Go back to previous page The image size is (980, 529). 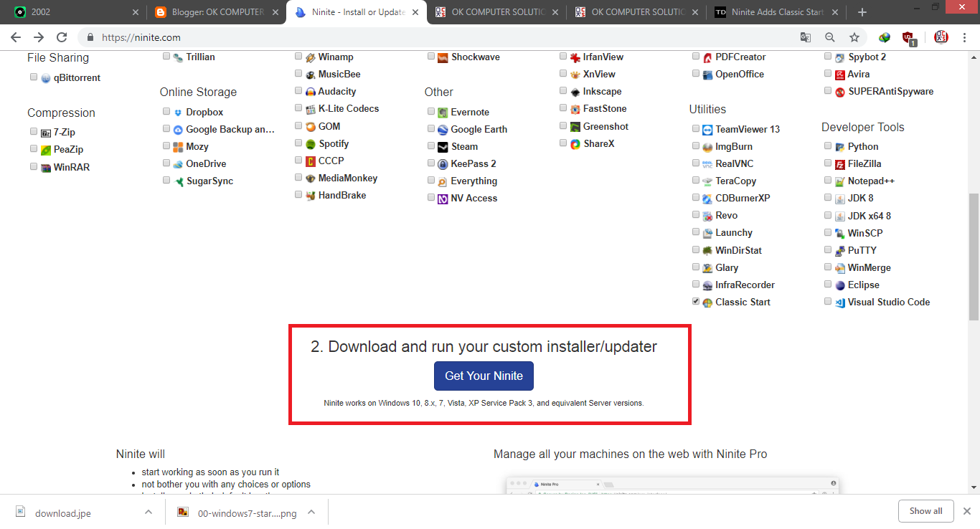click(x=16, y=37)
